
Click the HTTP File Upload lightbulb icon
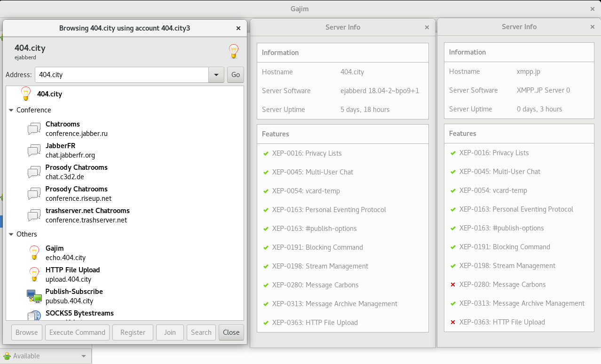[34, 274]
